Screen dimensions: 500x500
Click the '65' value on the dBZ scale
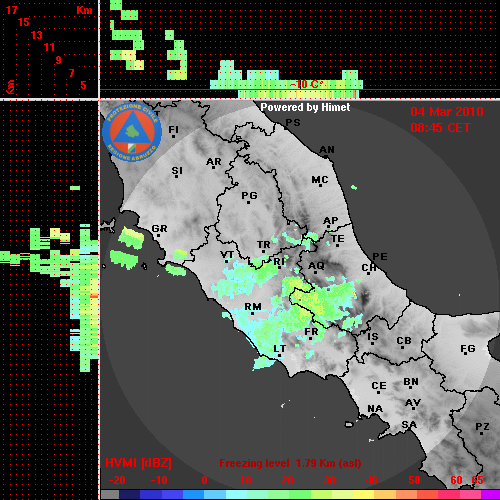477,480
